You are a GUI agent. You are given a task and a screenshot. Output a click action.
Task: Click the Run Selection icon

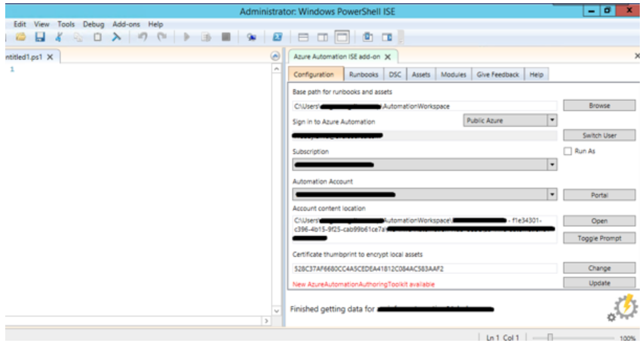pyautogui.click(x=206, y=38)
